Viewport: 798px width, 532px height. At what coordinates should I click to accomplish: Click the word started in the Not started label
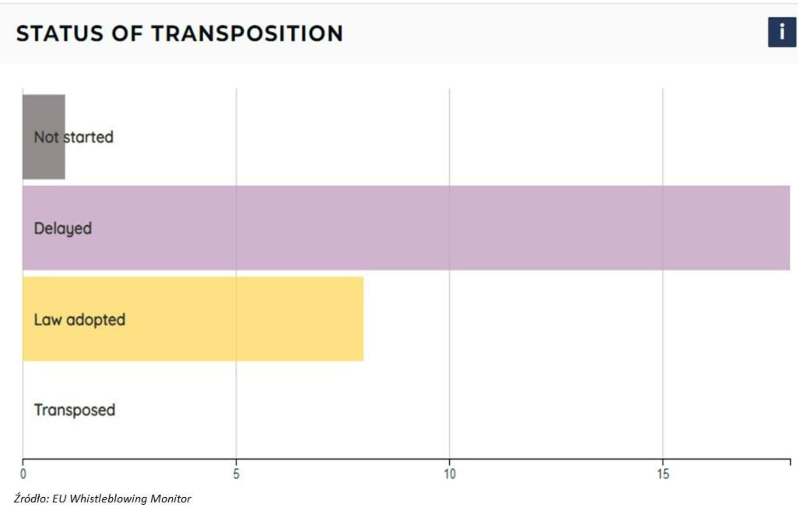(88, 137)
